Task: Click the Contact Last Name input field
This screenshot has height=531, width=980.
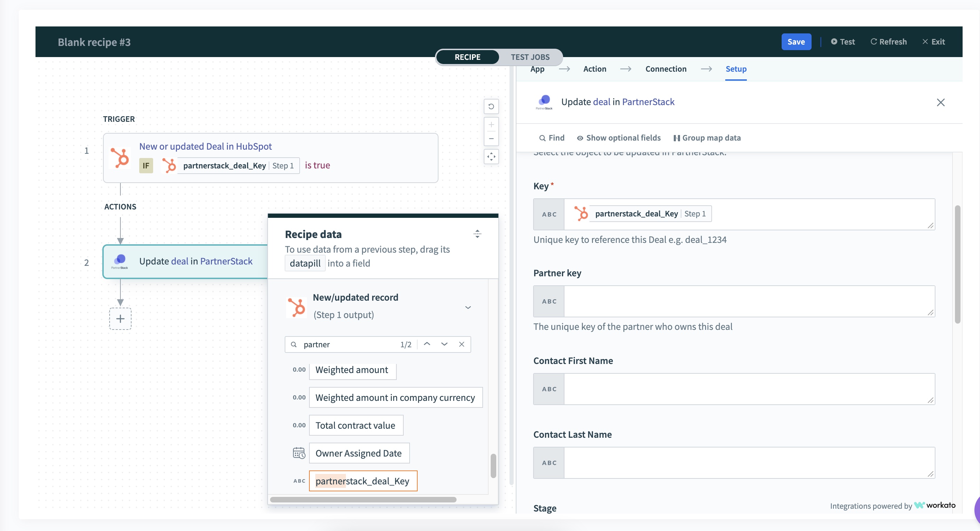Action: 749,462
